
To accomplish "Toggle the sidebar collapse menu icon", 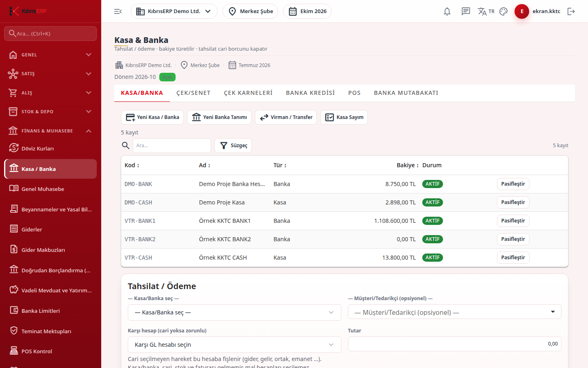I will (x=118, y=11).
